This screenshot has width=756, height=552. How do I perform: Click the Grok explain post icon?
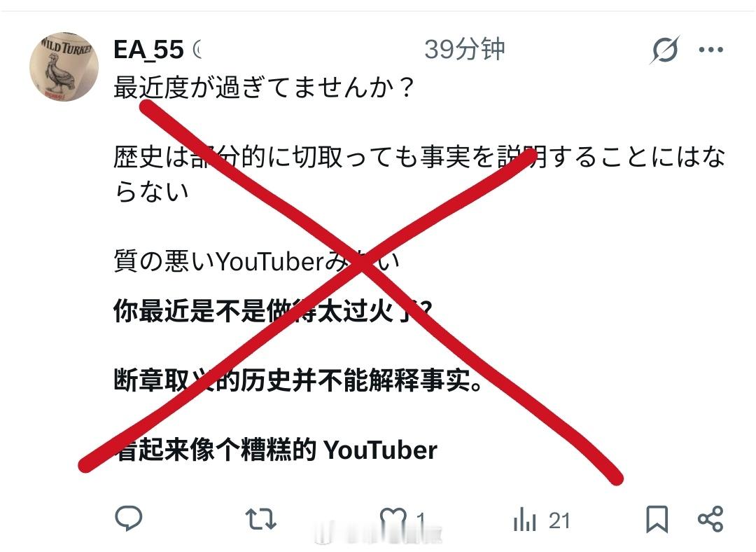[x=665, y=50]
